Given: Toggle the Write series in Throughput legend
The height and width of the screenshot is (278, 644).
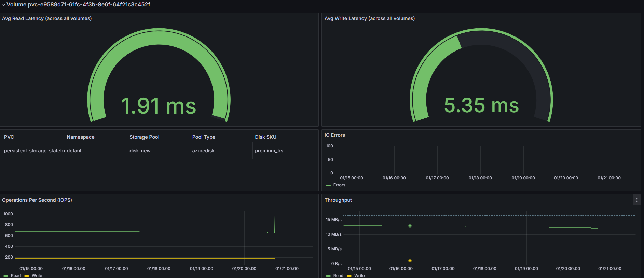Looking at the screenshot, I should coord(359,276).
